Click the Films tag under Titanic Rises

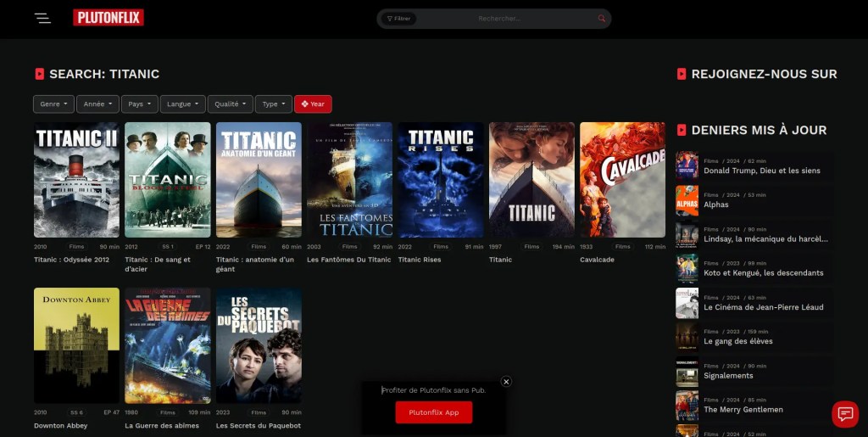tap(441, 247)
